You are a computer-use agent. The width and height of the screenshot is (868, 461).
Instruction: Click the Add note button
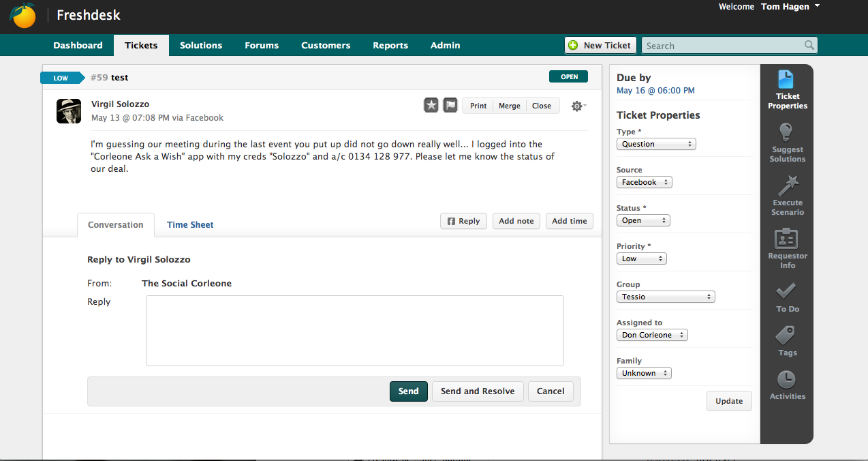click(x=516, y=221)
